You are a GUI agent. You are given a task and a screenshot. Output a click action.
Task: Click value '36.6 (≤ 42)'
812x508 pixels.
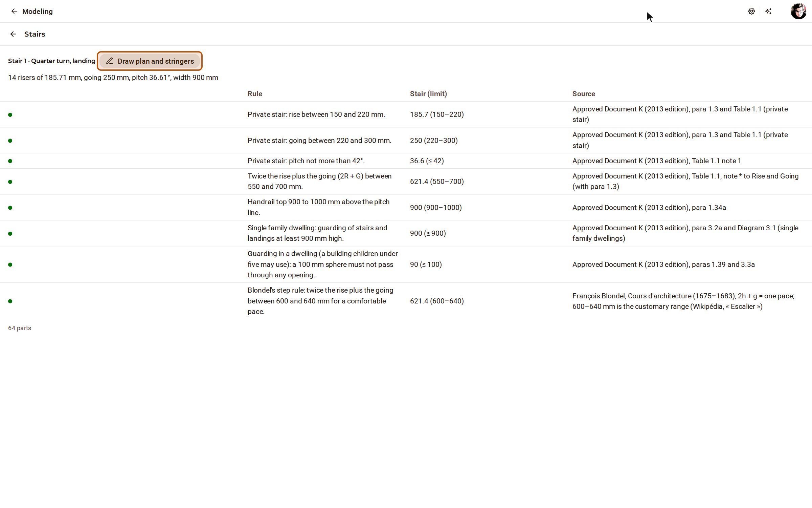tap(427, 161)
